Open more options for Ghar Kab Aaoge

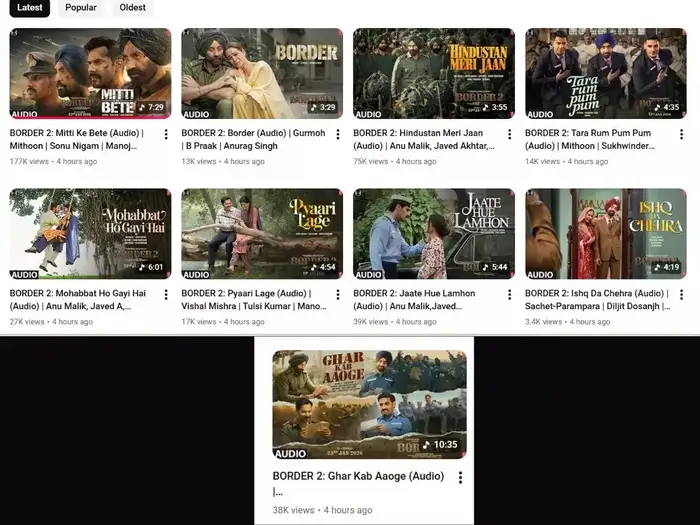(460, 478)
